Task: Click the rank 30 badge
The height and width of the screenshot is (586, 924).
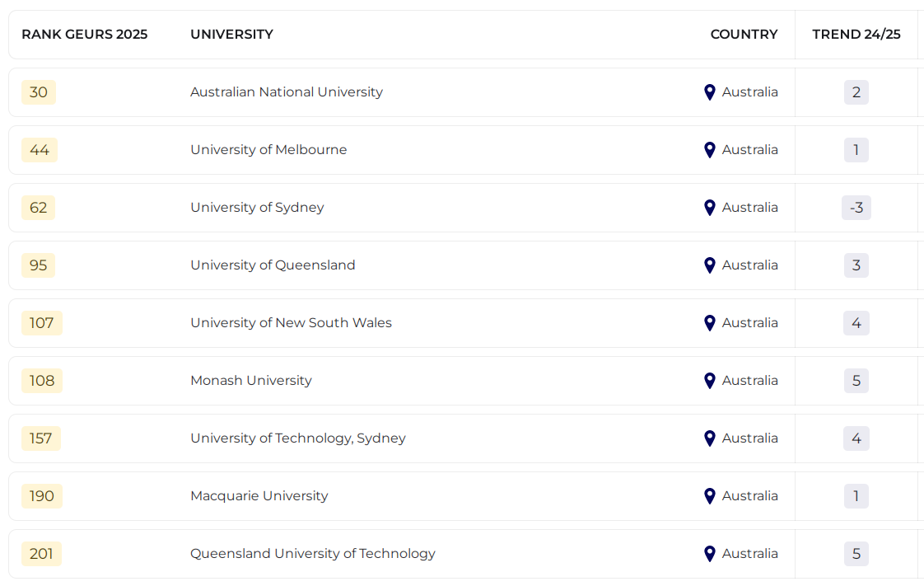Action: [39, 92]
